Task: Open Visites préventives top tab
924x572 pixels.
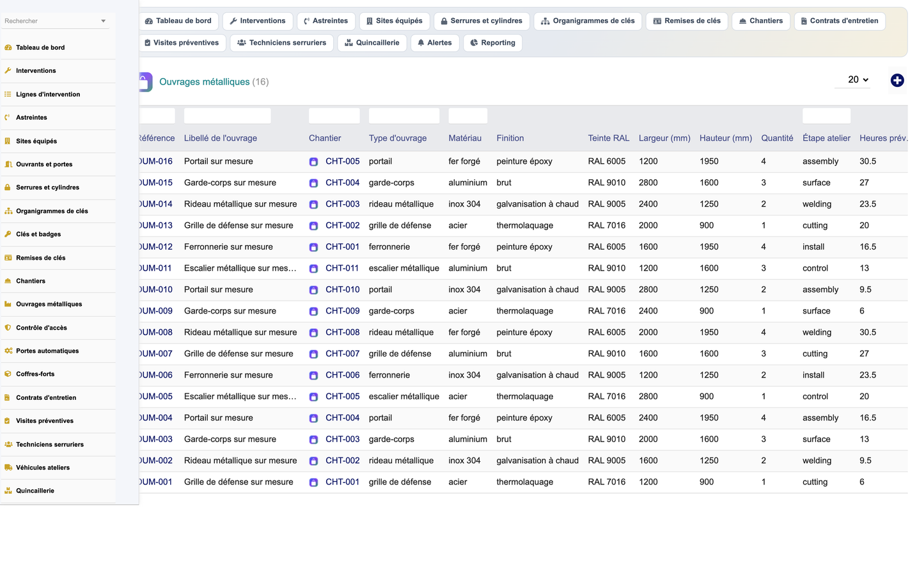Action: click(x=182, y=43)
